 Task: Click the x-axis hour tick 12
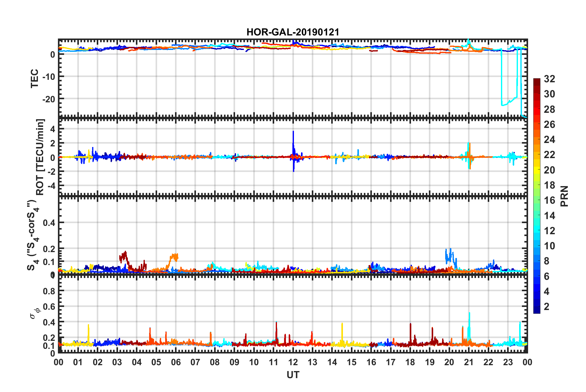click(x=293, y=362)
